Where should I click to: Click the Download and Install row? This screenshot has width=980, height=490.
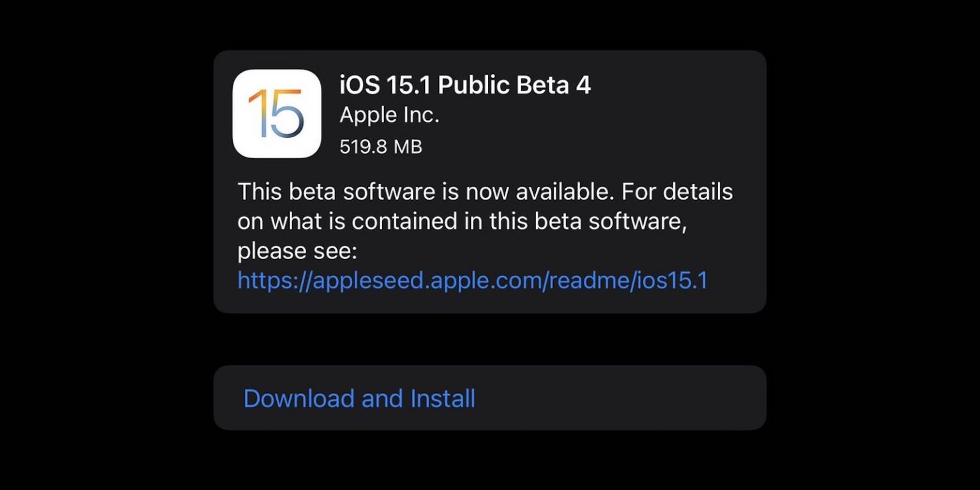coord(490,397)
